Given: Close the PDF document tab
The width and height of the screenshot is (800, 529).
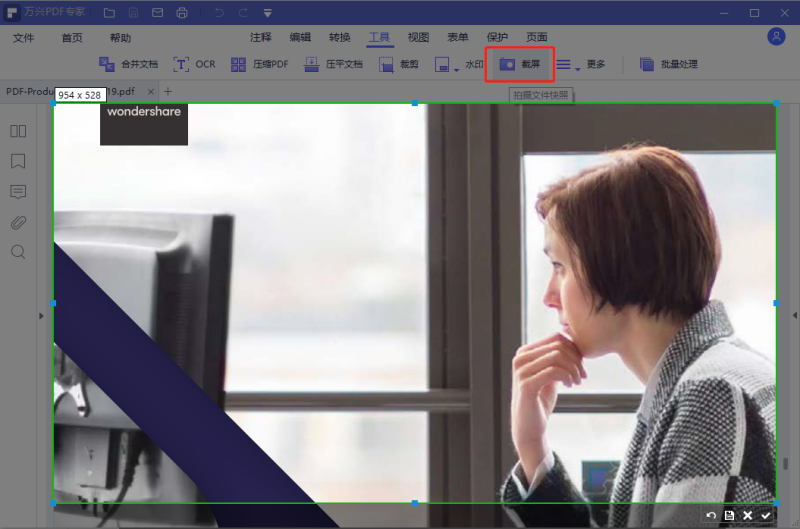Looking at the screenshot, I should pos(151,92).
